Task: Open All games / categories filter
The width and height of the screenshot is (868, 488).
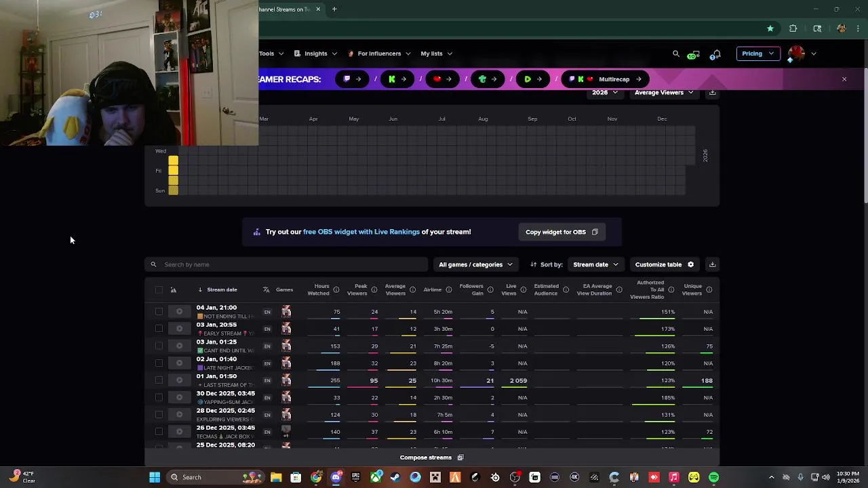Action: click(x=475, y=264)
